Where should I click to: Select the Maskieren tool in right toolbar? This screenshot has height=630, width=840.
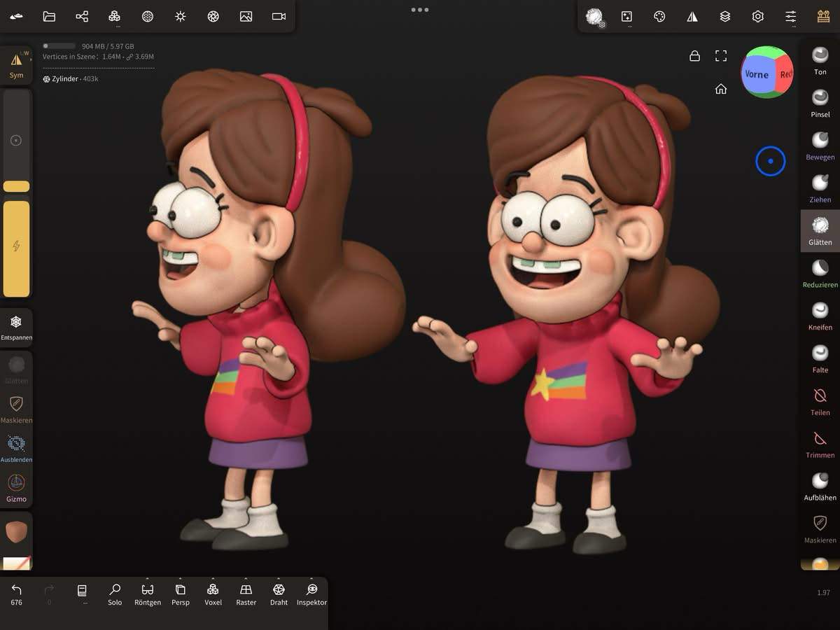[820, 529]
